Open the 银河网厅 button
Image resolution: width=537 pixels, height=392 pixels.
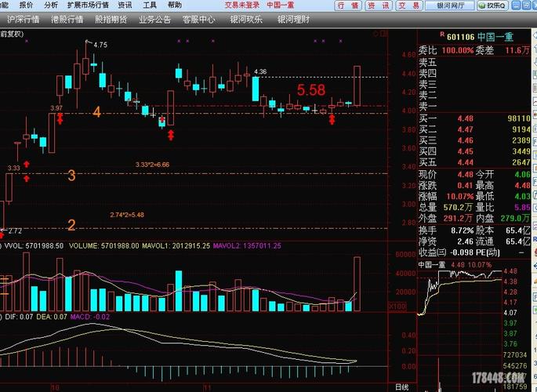pyautogui.click(x=450, y=5)
